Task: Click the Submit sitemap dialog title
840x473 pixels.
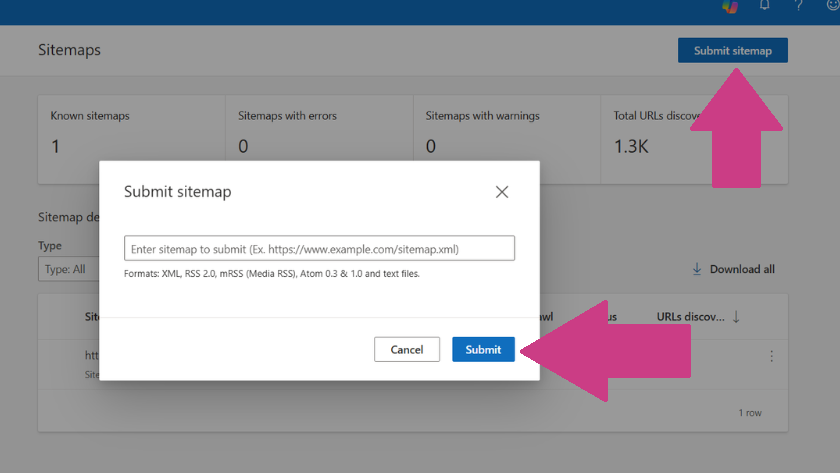Action: pos(177,192)
